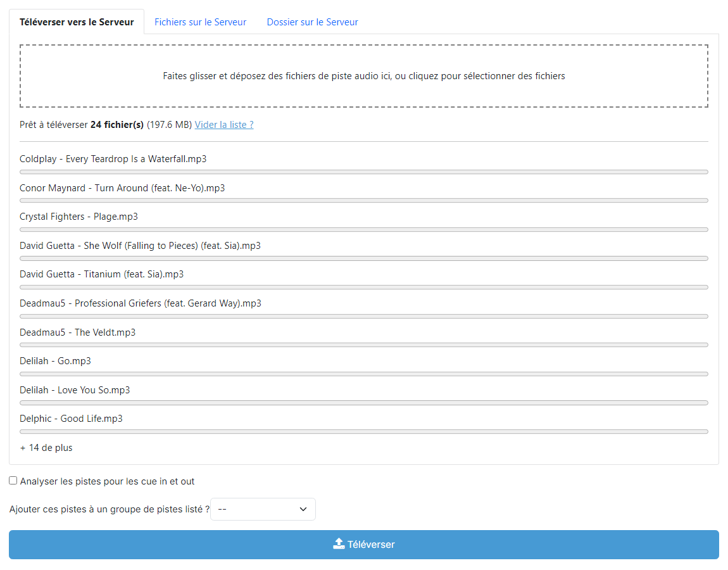Select Conor Maynard - Turn Around file

[x=122, y=188]
